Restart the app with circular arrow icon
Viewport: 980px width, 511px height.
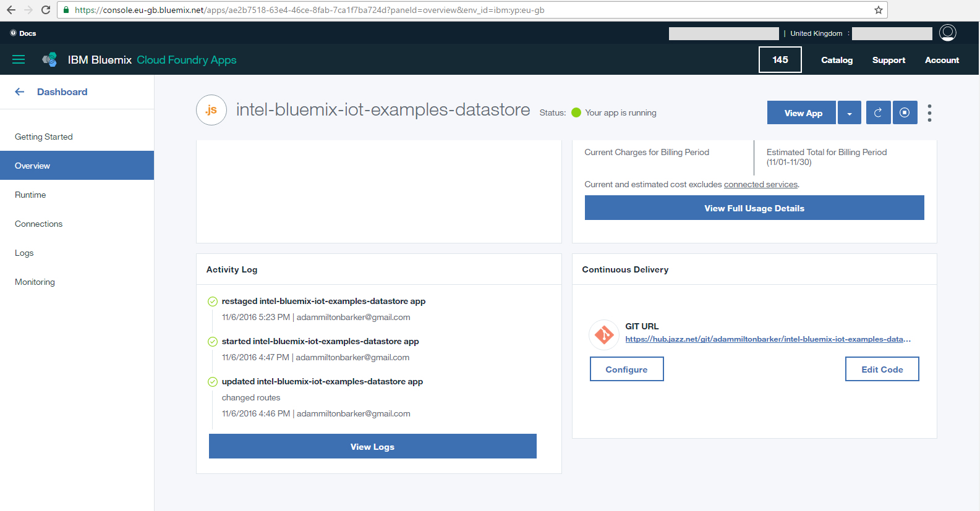click(877, 112)
